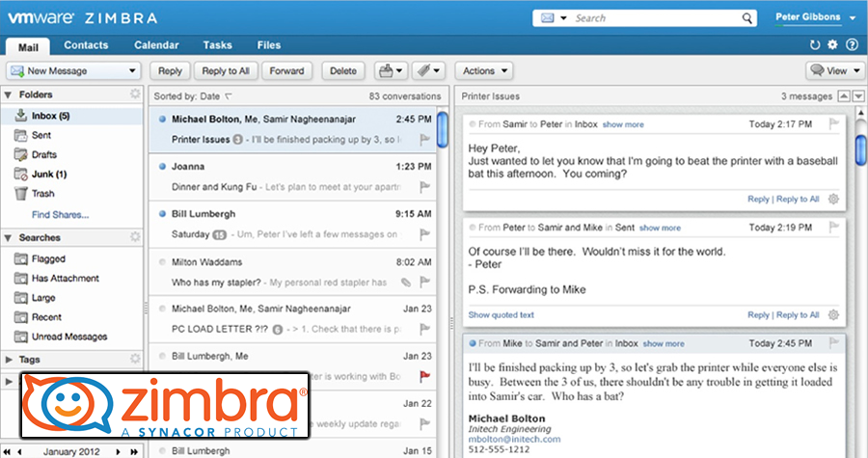Go to previous month in mini calendar
The height and width of the screenshot is (458, 868).
click(x=19, y=452)
